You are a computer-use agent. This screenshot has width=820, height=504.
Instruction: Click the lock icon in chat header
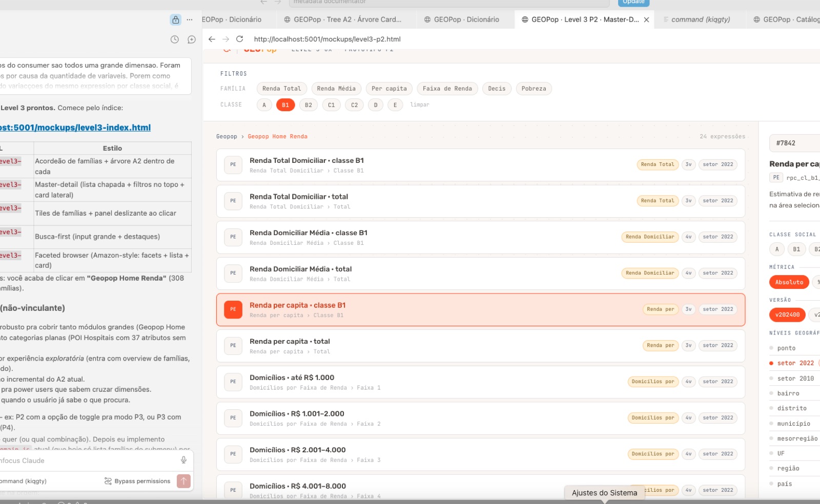coord(176,20)
